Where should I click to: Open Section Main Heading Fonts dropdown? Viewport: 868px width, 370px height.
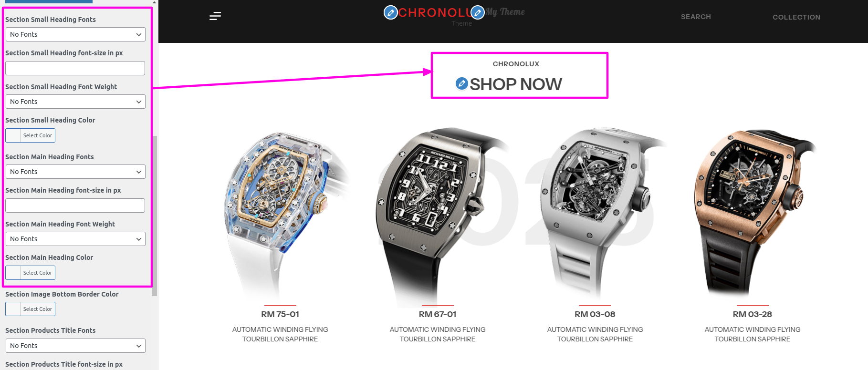pyautogui.click(x=75, y=172)
